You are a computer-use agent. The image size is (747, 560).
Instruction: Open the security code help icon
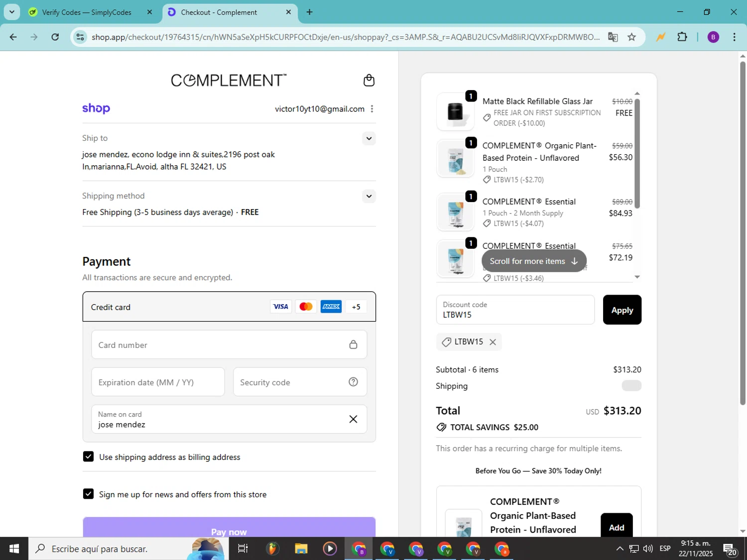point(353,382)
